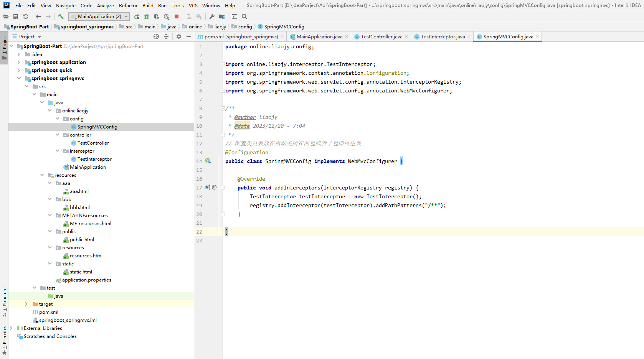Fold the import block on line 3
The height and width of the screenshot is (359, 644).
[x=223, y=64]
